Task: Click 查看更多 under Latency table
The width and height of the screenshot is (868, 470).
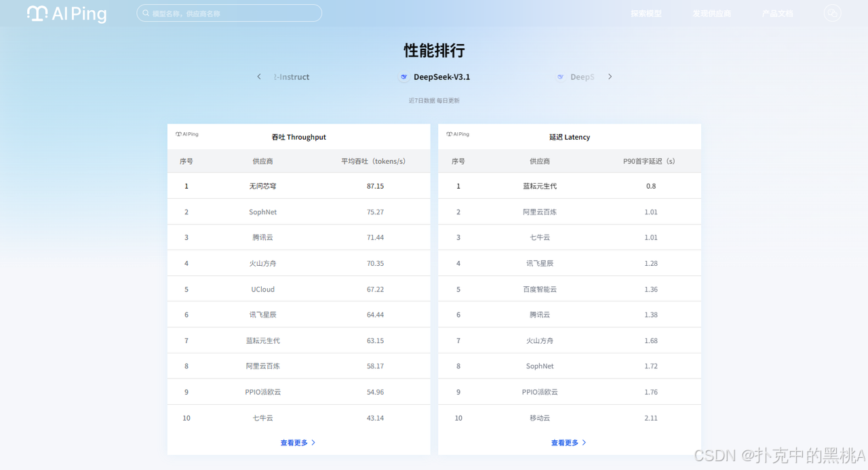Action: coord(564,443)
